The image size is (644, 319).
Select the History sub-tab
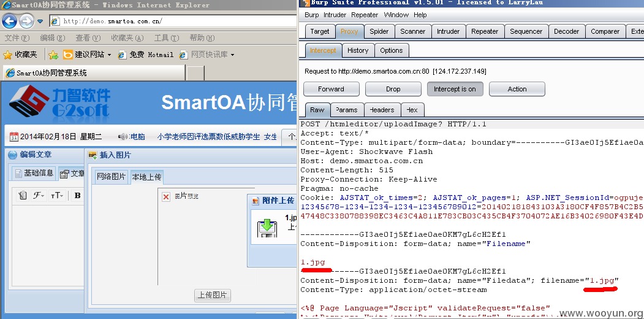pyautogui.click(x=358, y=50)
